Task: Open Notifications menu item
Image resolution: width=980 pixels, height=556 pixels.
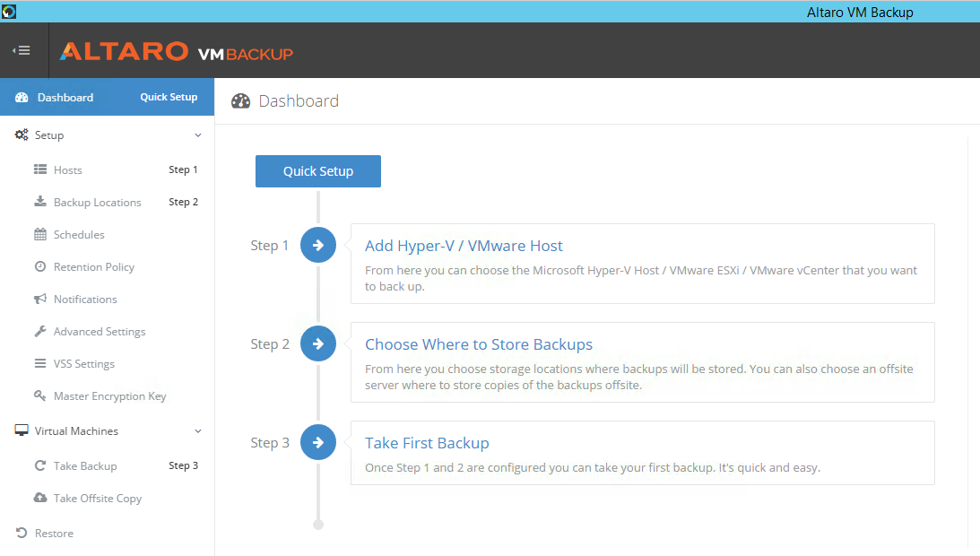Action: [x=85, y=299]
